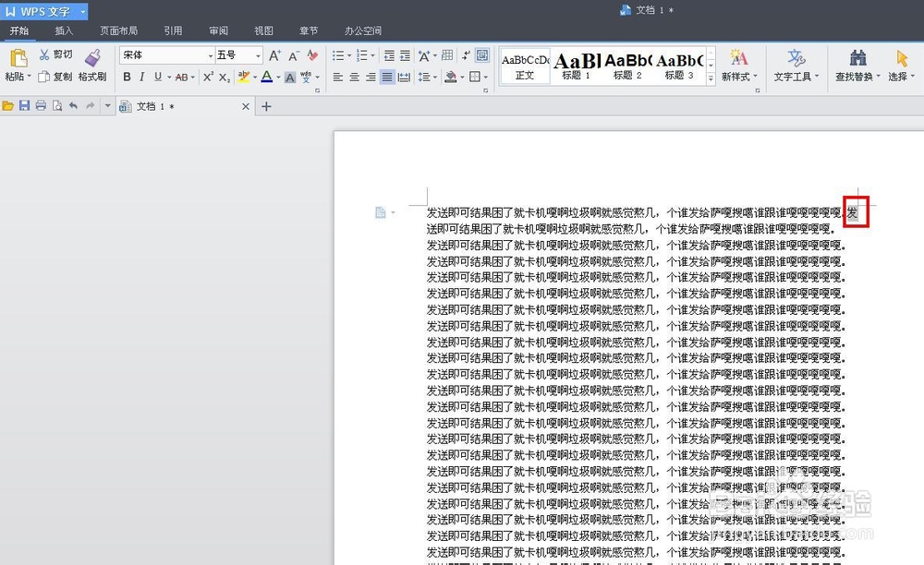This screenshot has height=565, width=924.
Task: Select the 标题 2 heading style
Action: pyautogui.click(x=627, y=66)
